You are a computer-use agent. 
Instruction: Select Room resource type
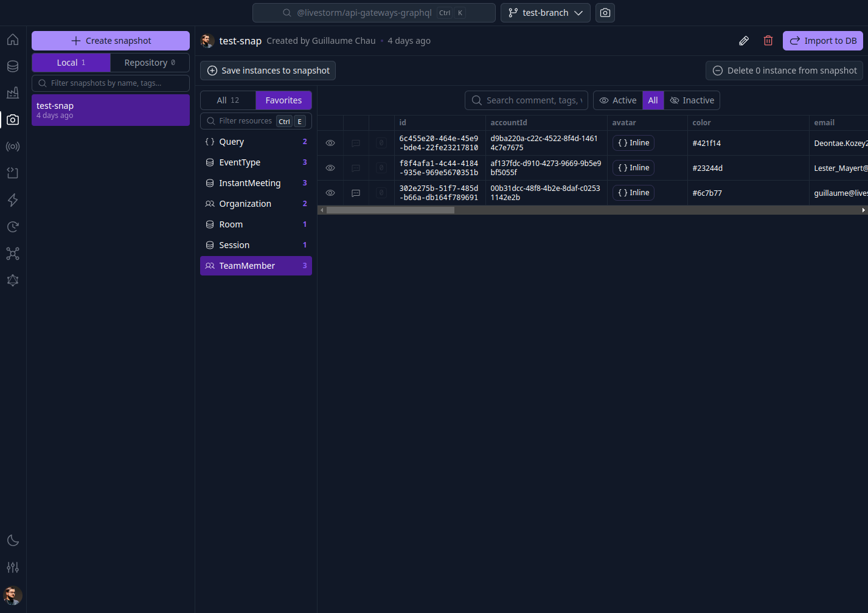pos(256,224)
